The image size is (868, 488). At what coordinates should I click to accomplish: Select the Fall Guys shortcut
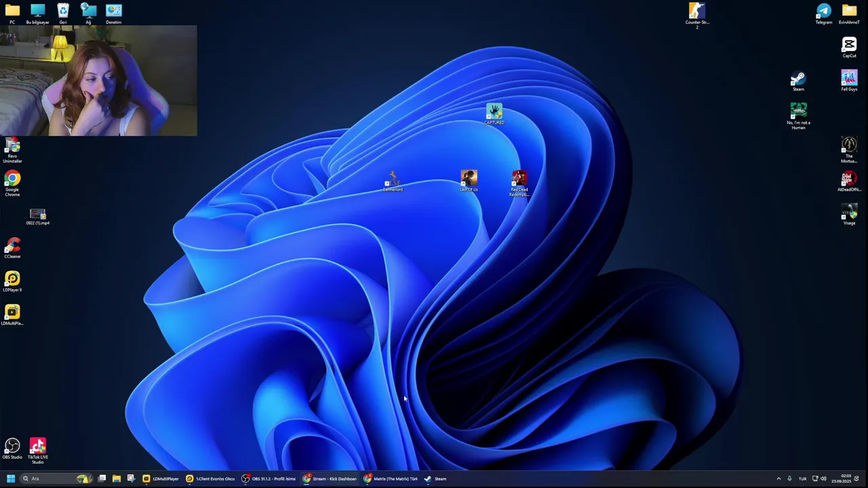coord(849,81)
